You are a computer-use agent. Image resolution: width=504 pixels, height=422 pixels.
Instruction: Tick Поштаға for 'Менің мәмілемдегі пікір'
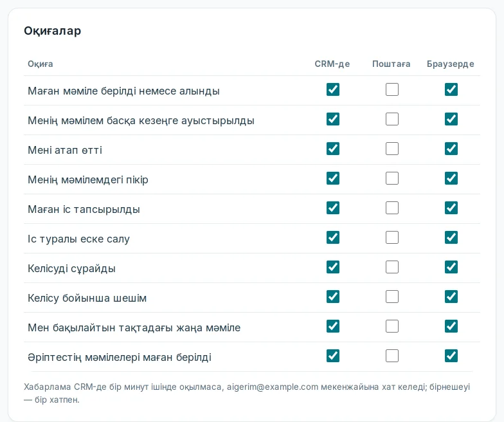[x=392, y=178]
